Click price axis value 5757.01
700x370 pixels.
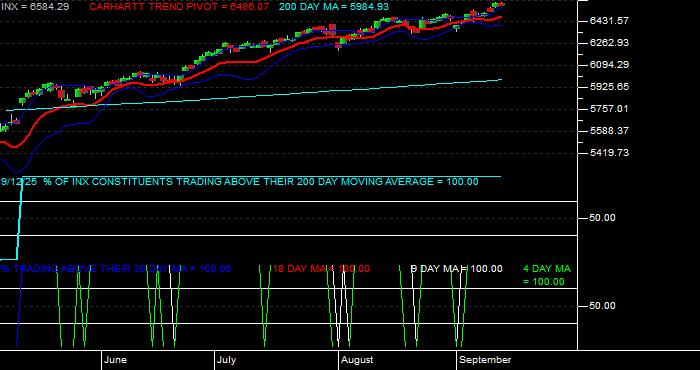[x=609, y=109]
